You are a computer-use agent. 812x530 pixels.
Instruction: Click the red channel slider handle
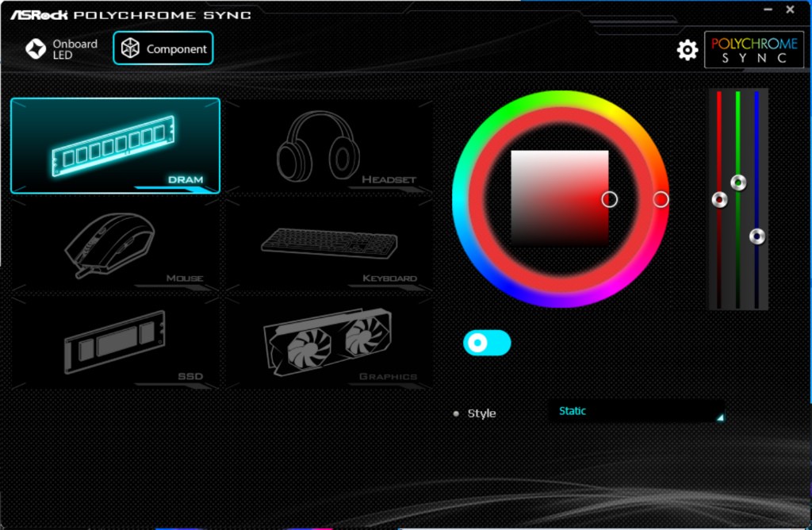[x=719, y=199]
